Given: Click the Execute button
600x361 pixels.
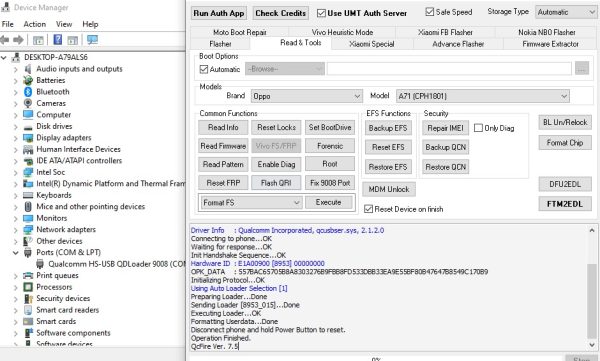Looking at the screenshot, I should (x=328, y=203).
